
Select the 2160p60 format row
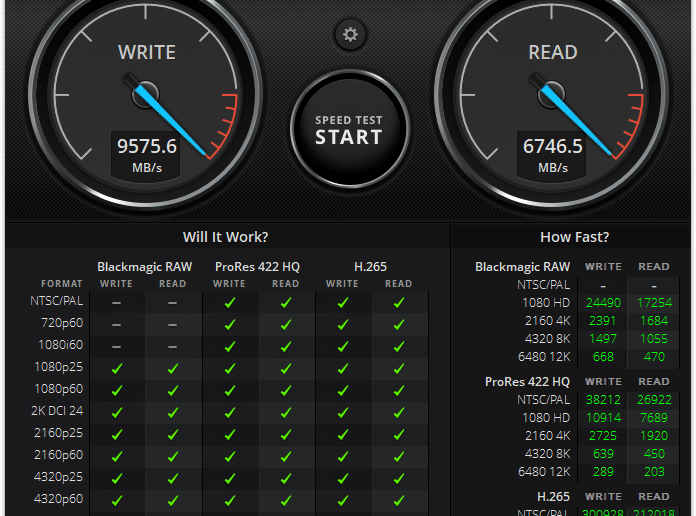(x=59, y=455)
